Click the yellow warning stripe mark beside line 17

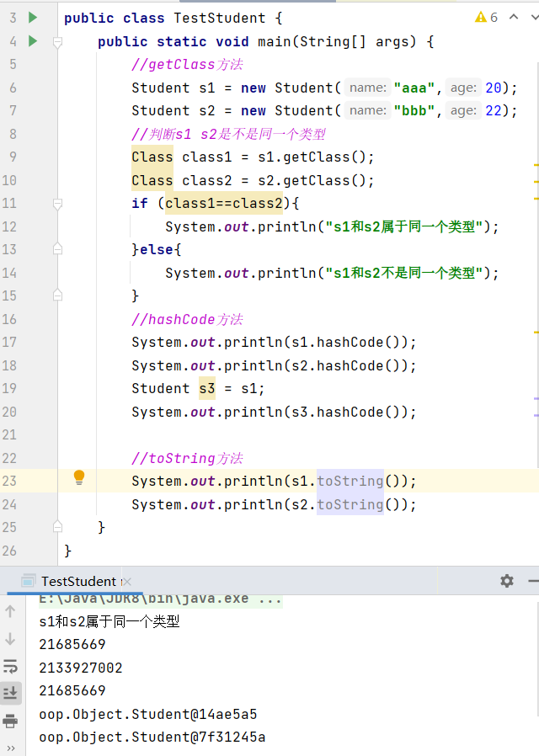536,333
